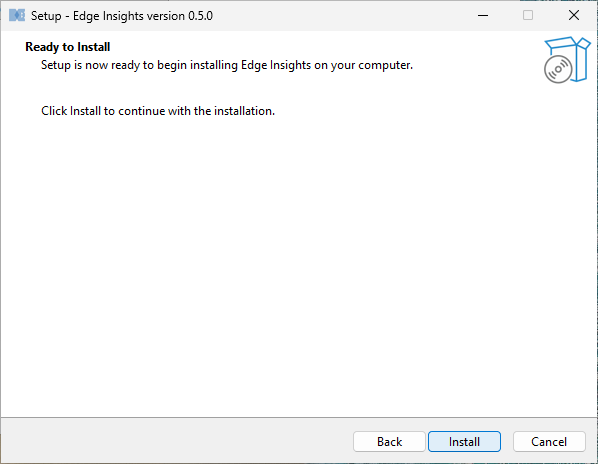
Task: Click the version number 0.5.0 in title
Action: pyautogui.click(x=201, y=16)
